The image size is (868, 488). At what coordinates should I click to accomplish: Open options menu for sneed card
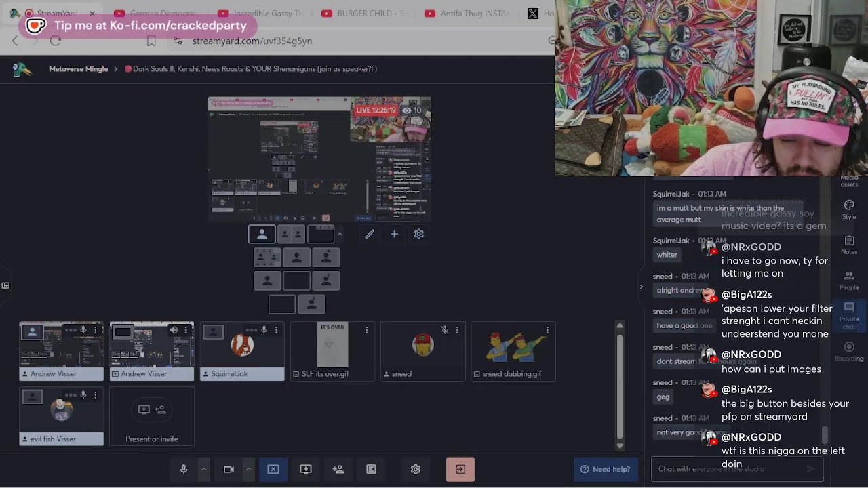pos(456,330)
